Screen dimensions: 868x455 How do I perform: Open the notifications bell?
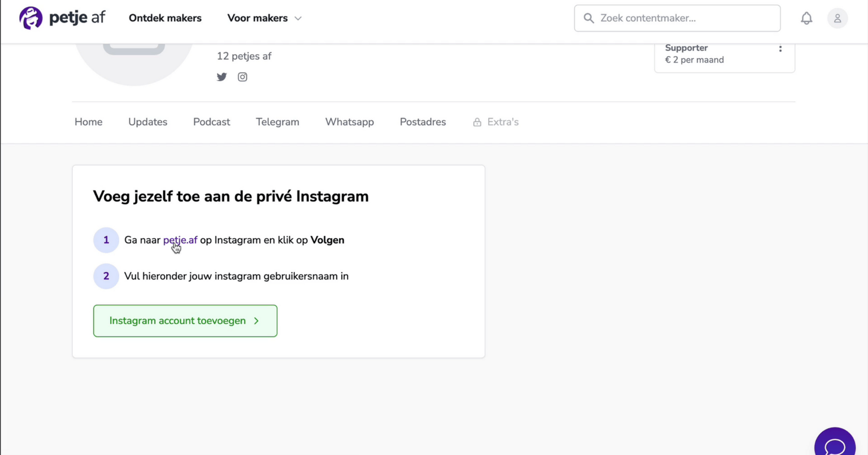click(806, 18)
